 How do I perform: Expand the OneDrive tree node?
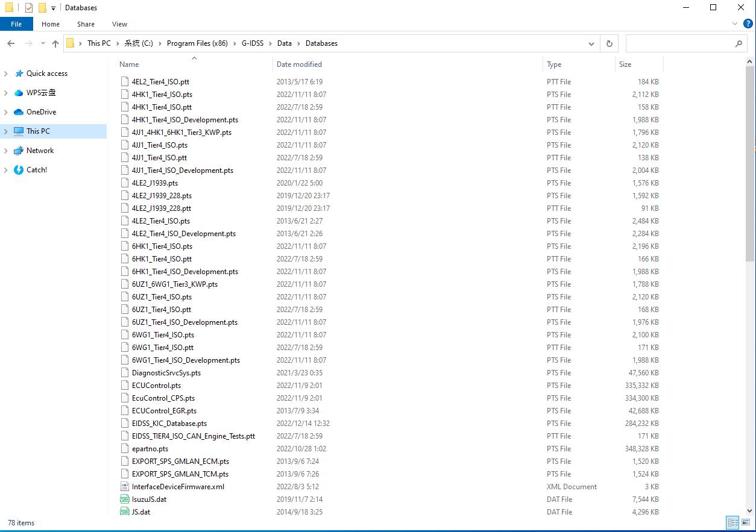[x=6, y=112]
